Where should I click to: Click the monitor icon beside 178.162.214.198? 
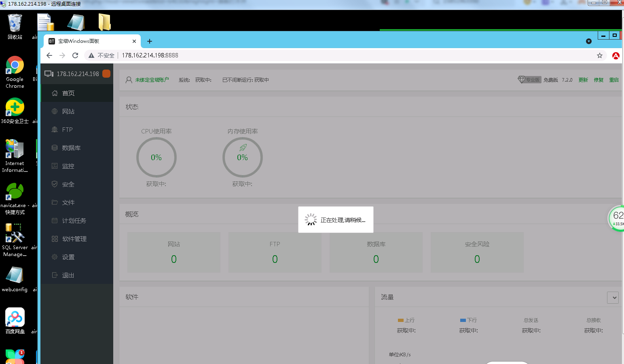[49, 74]
